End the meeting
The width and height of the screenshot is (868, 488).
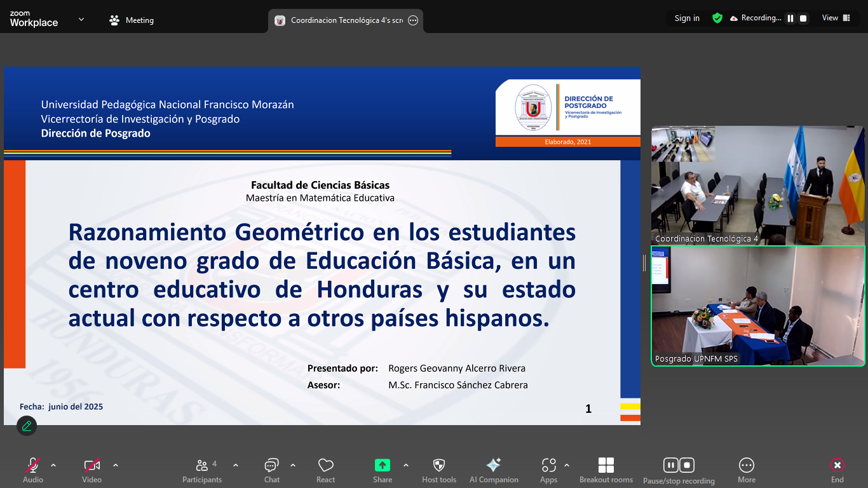coord(837,470)
